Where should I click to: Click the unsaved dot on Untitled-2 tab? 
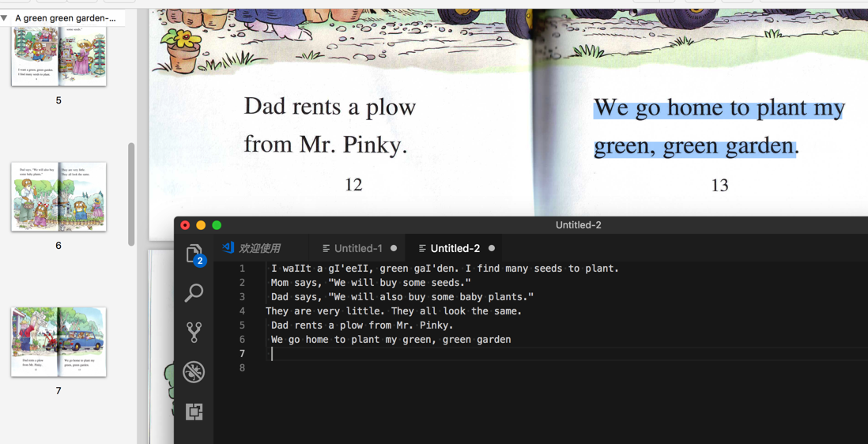tap(492, 248)
